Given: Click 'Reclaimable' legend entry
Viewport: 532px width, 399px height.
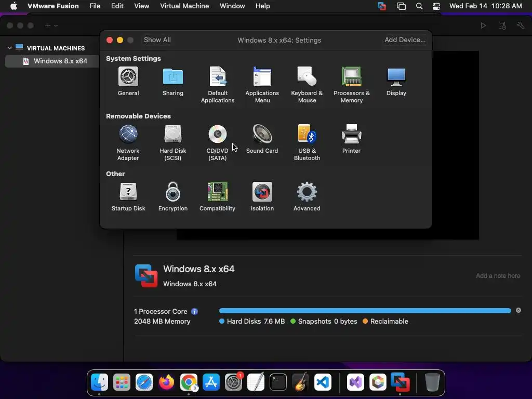Looking at the screenshot, I should pos(385,321).
